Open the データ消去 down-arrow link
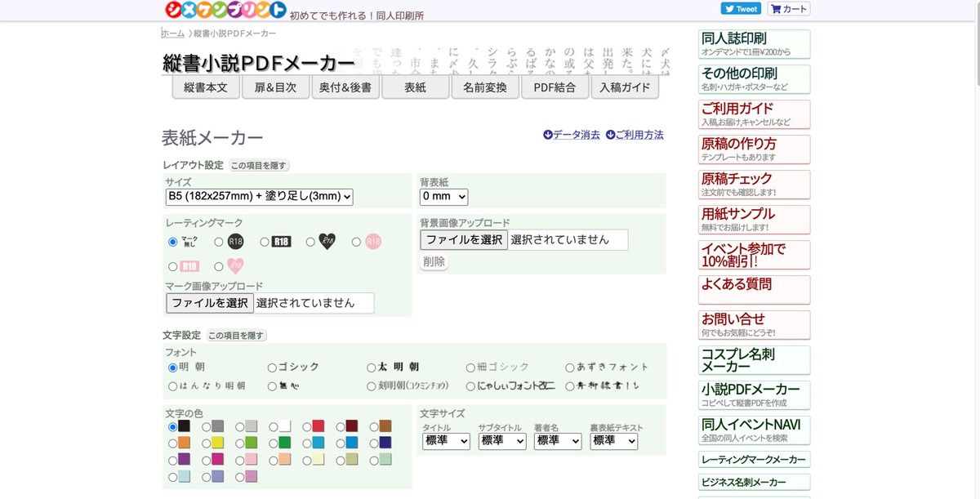 point(572,134)
